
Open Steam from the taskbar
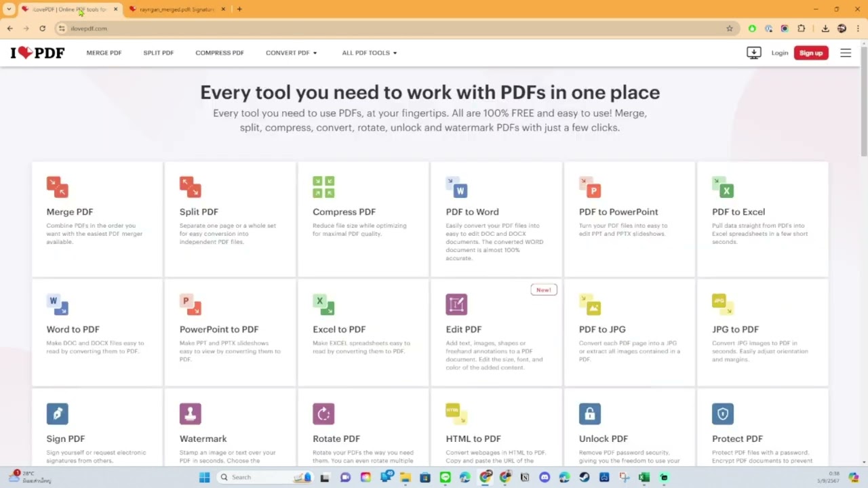pyautogui.click(x=584, y=477)
